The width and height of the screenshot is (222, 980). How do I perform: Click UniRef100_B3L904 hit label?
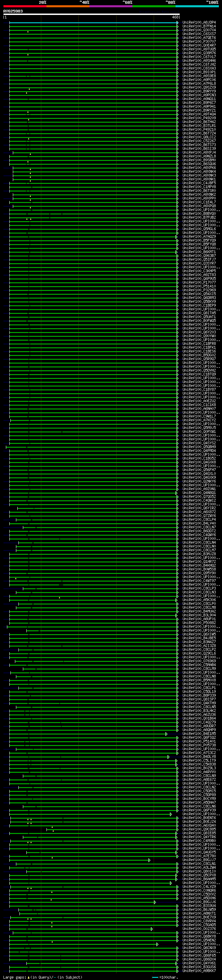[199, 615]
